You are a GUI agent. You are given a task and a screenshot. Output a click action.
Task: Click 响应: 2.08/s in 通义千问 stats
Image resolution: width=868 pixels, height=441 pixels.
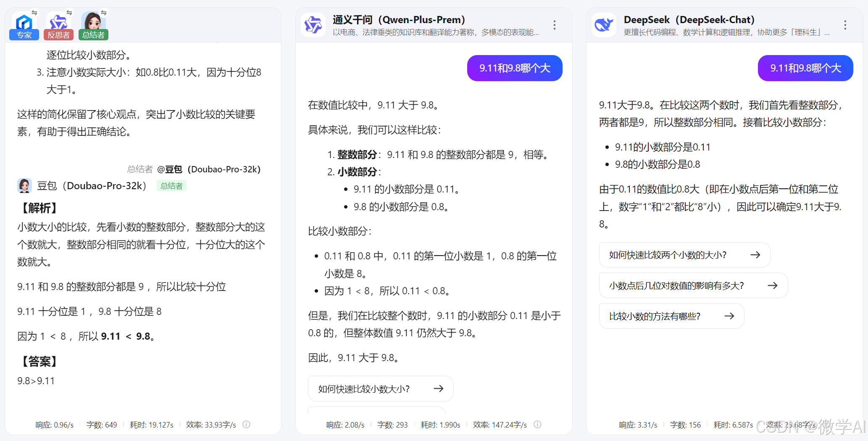345,425
